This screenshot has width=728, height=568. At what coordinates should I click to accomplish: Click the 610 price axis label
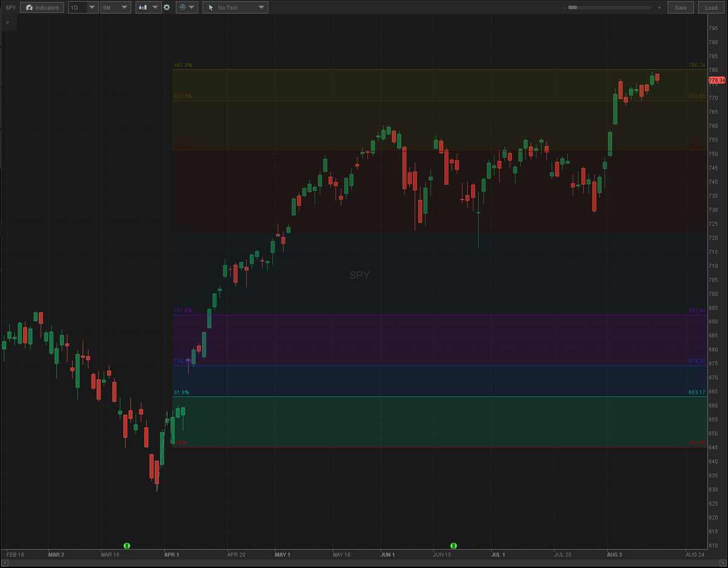click(x=713, y=546)
